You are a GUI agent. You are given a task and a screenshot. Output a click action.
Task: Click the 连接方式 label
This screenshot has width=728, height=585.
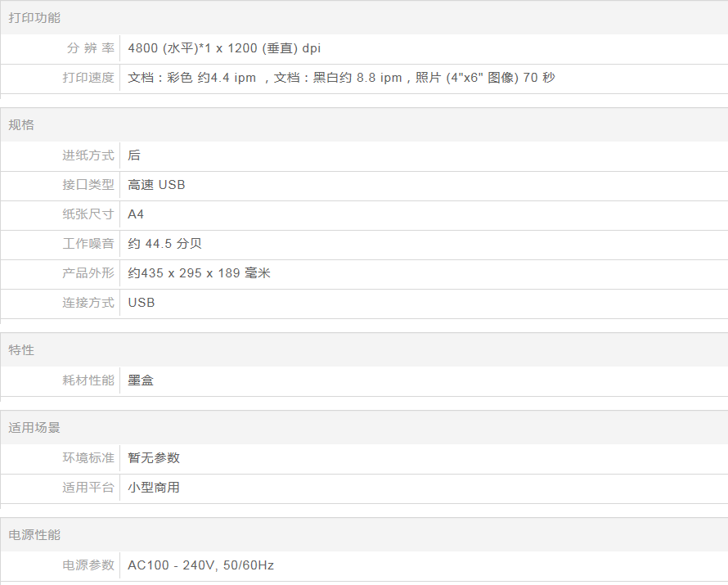click(88, 303)
